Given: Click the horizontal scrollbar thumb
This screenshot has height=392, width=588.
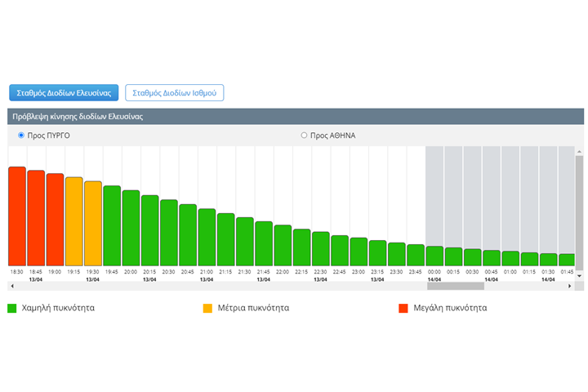Looking at the screenshot, I should tap(456, 286).
